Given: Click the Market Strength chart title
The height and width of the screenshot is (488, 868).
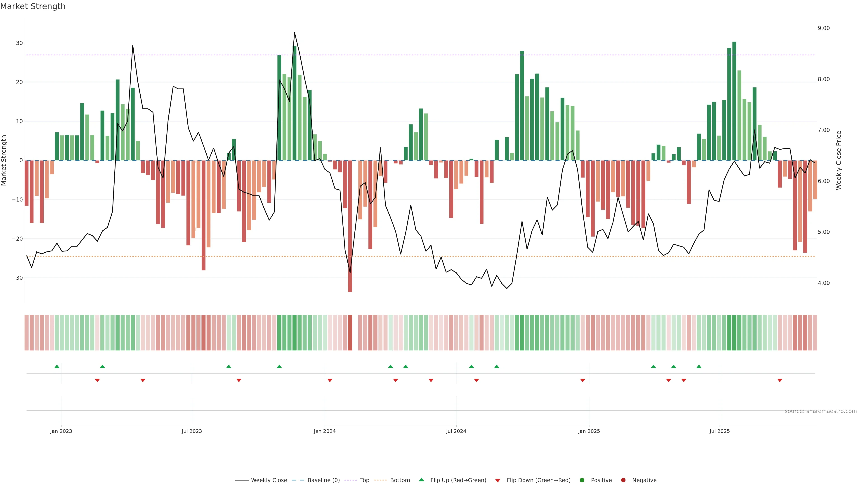Looking at the screenshot, I should 33,6.
